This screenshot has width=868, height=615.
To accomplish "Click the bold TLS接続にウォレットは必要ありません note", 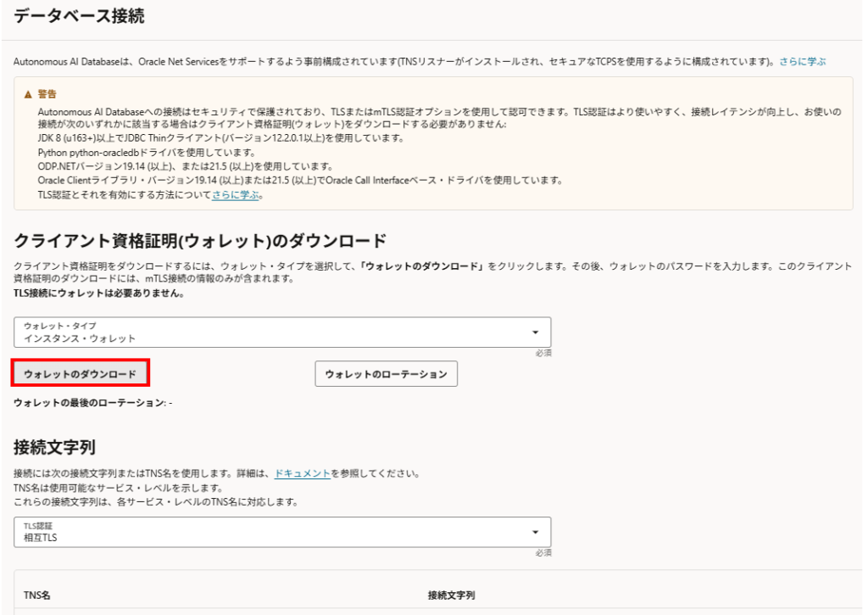I will coord(98,294).
